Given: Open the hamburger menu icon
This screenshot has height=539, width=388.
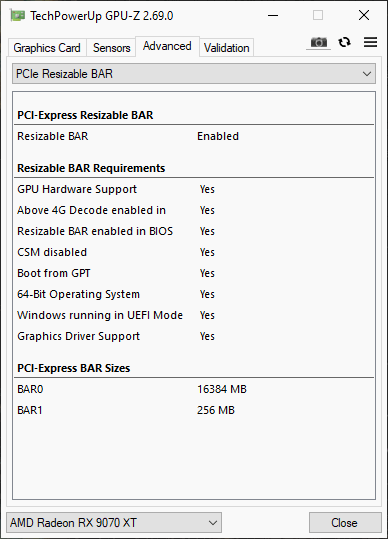Looking at the screenshot, I should [370, 42].
